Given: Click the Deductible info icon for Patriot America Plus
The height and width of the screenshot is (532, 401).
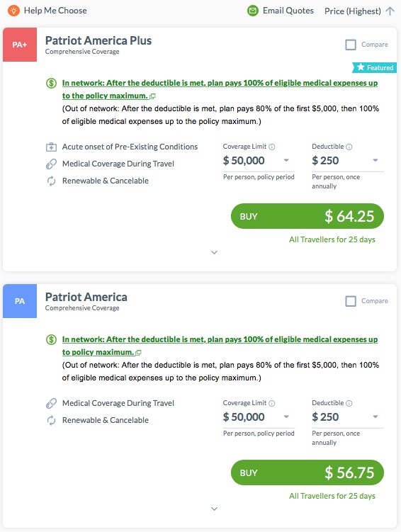Looking at the screenshot, I should coord(349,147).
